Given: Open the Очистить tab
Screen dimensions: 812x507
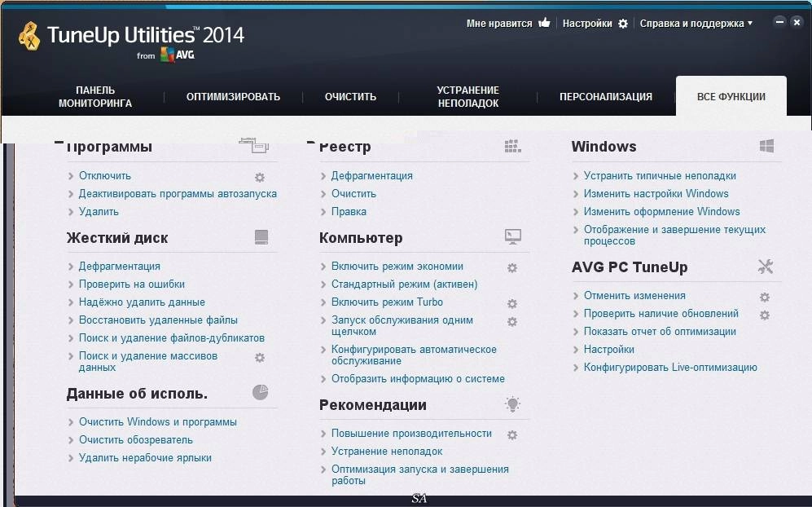Looking at the screenshot, I should 350,96.
